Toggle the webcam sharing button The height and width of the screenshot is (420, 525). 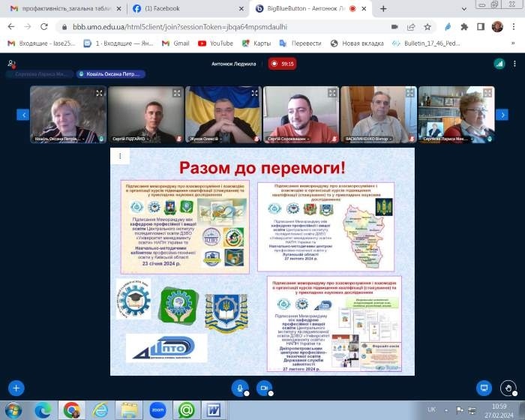pyautogui.click(x=263, y=409)
